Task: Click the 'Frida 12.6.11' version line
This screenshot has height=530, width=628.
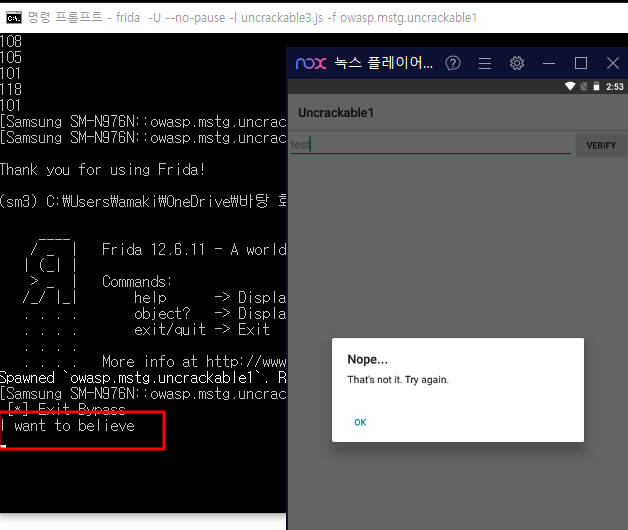Action: (x=194, y=250)
